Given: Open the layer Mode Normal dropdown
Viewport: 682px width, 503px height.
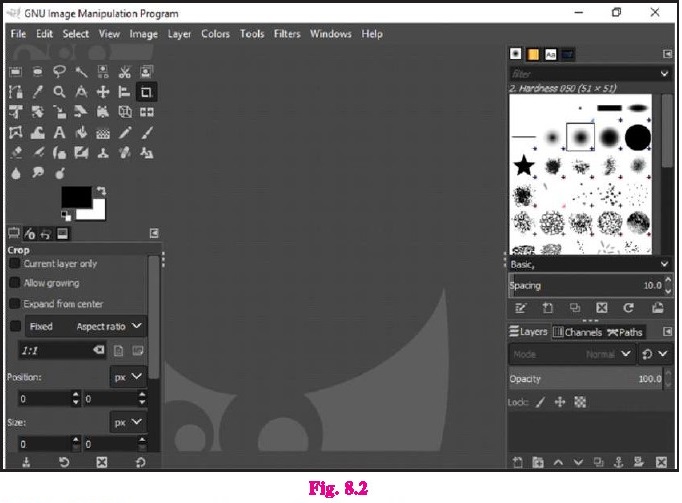Looking at the screenshot, I should (572, 354).
